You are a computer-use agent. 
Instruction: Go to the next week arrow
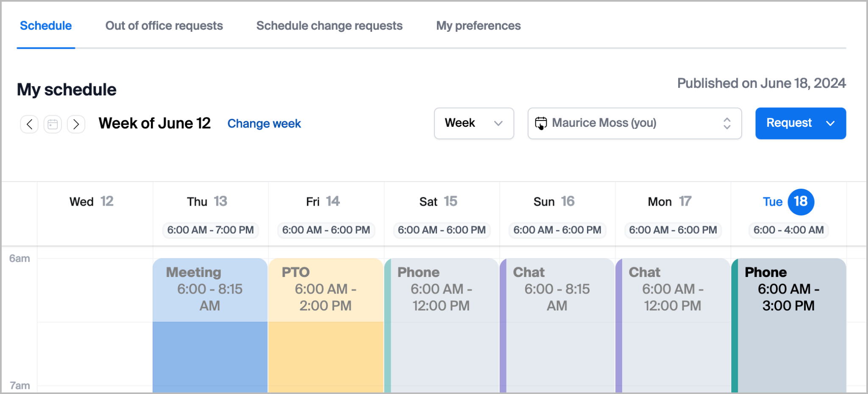pos(76,124)
